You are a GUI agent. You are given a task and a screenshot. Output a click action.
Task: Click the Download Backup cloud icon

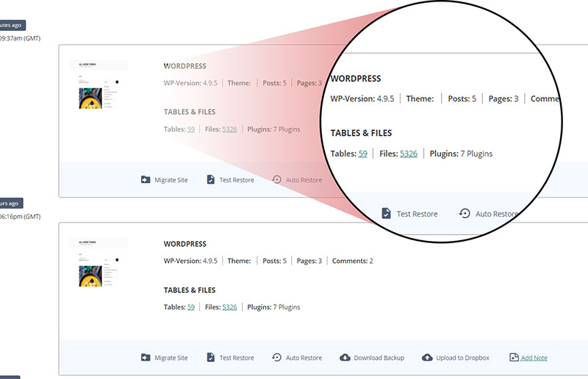345,358
